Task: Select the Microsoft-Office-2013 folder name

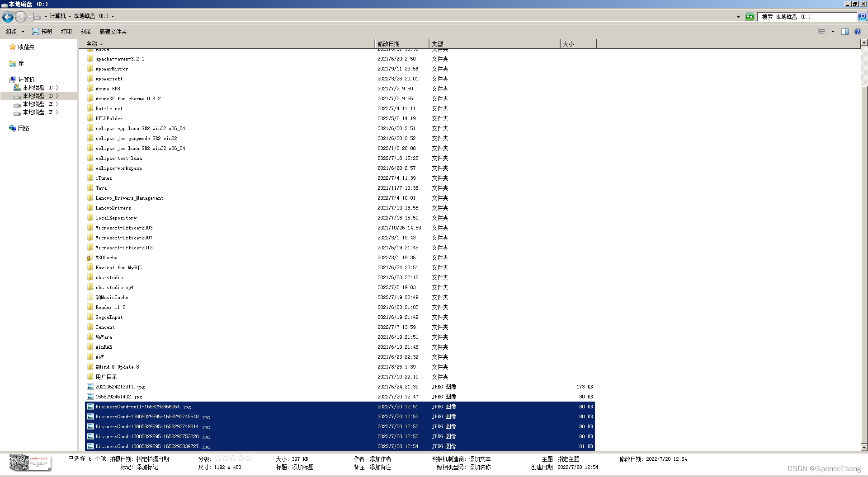Action: point(124,248)
